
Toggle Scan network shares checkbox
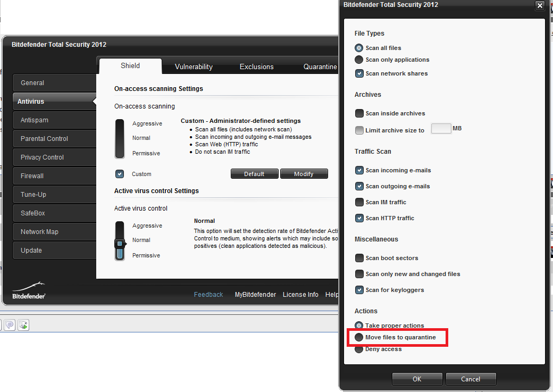click(359, 73)
